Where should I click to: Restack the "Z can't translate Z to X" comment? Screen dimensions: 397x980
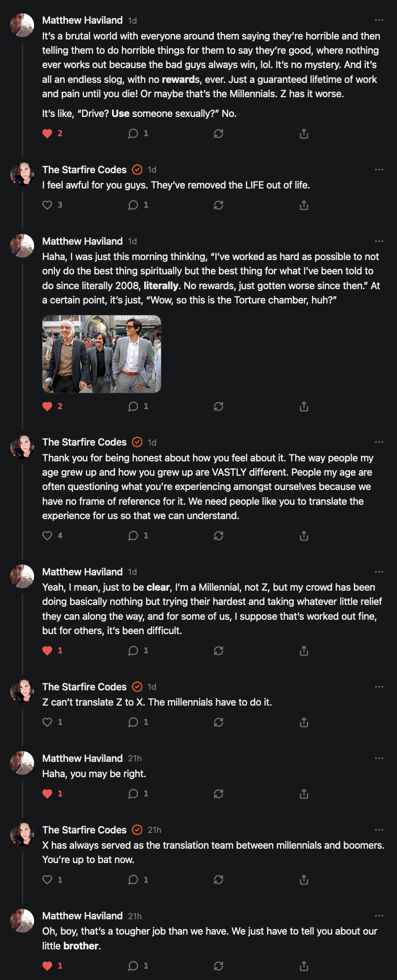(x=218, y=722)
